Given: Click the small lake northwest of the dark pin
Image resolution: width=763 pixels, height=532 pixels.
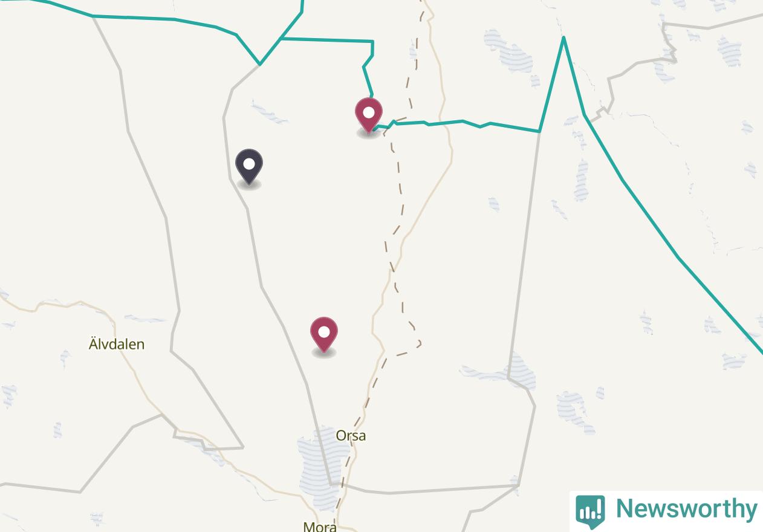Looking at the screenshot, I should (269, 112).
